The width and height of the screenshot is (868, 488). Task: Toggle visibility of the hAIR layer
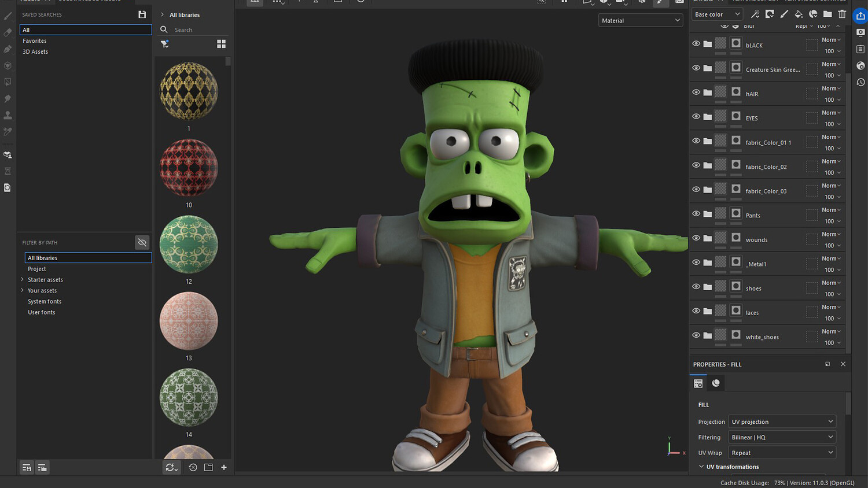[696, 92]
